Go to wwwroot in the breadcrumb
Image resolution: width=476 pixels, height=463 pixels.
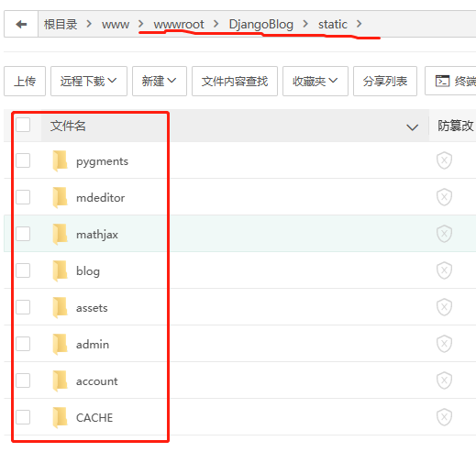click(x=179, y=25)
